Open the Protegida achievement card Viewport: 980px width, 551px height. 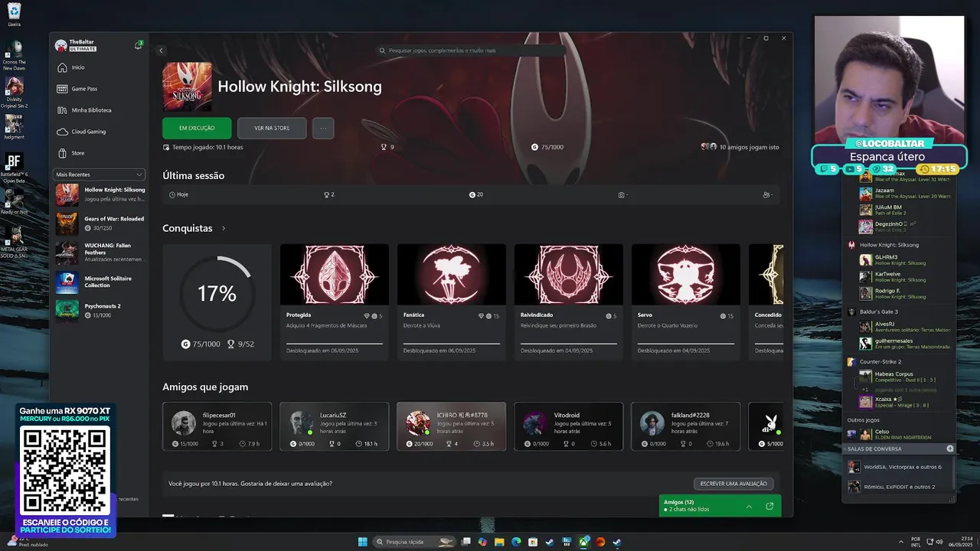pos(334,302)
